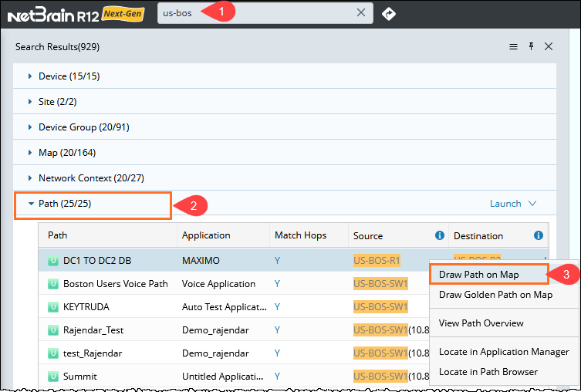This screenshot has height=392, width=581.
Task: Choose Draw Path on Map
Action: pyautogui.click(x=478, y=274)
